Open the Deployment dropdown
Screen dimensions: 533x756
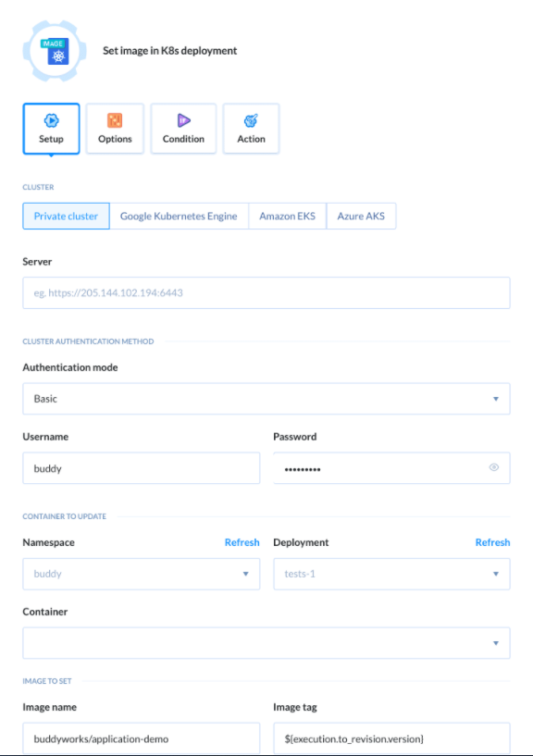(391, 574)
